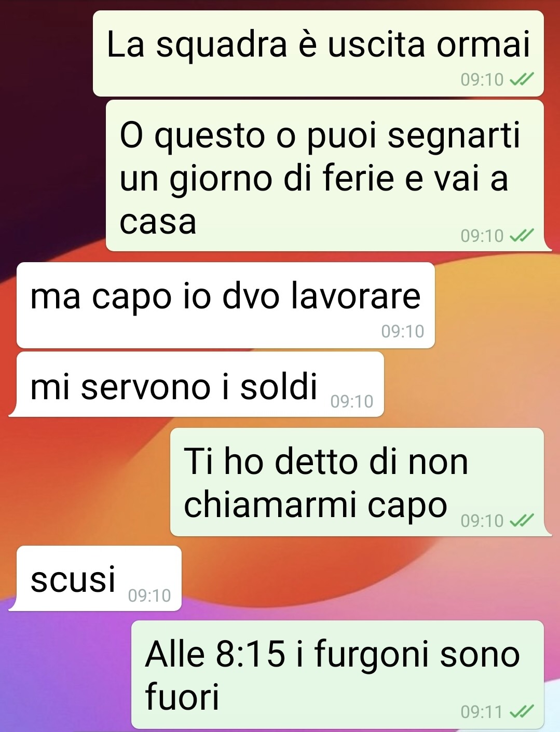This screenshot has height=732, width=560.
Task: Click the 09:11 timestamp of last message
Action: (482, 711)
